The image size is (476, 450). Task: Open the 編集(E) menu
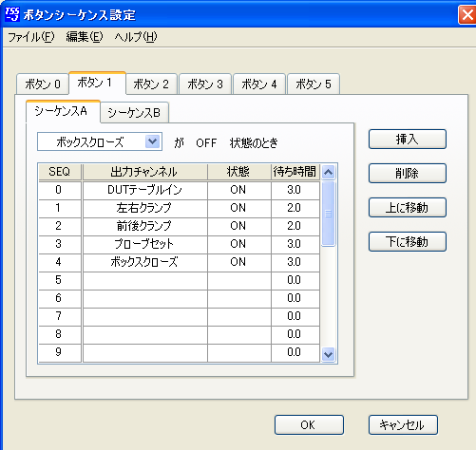[x=85, y=37]
